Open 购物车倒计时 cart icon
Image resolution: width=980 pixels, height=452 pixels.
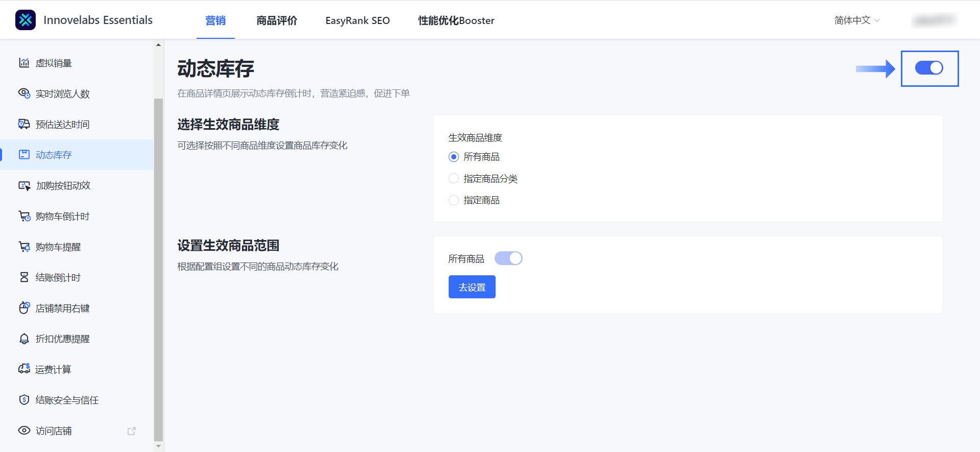click(x=24, y=217)
